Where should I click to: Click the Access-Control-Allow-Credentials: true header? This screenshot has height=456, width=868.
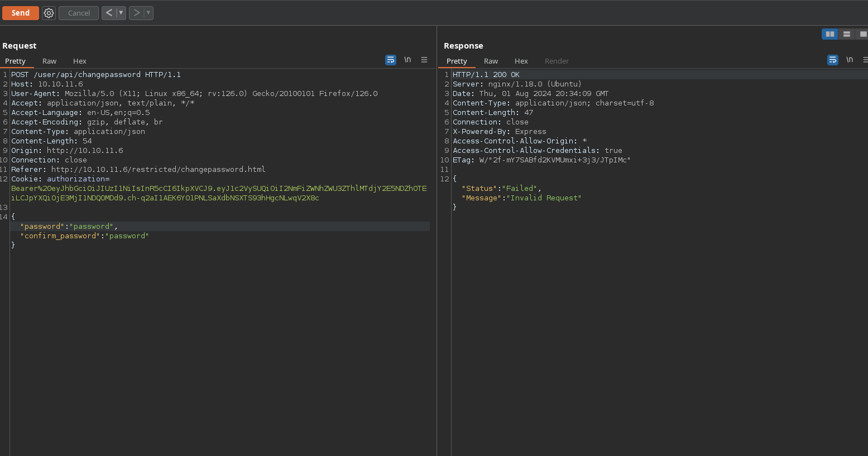pyautogui.click(x=538, y=151)
